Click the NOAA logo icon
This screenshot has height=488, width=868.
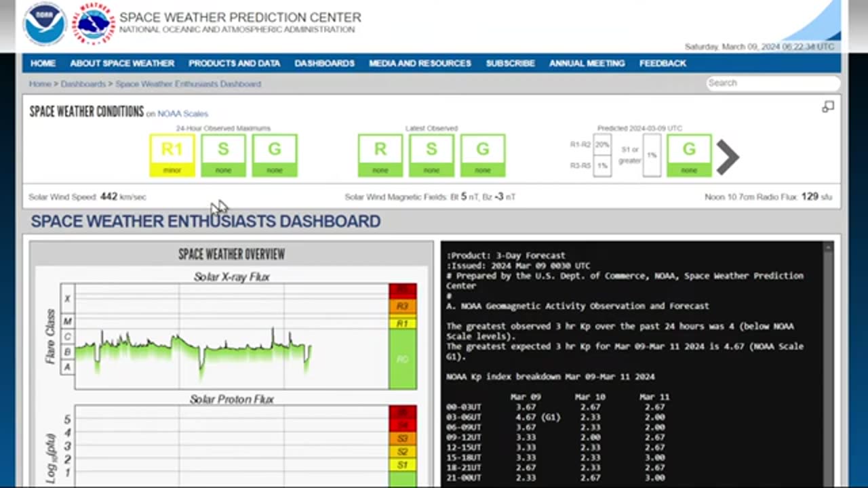pos(45,24)
